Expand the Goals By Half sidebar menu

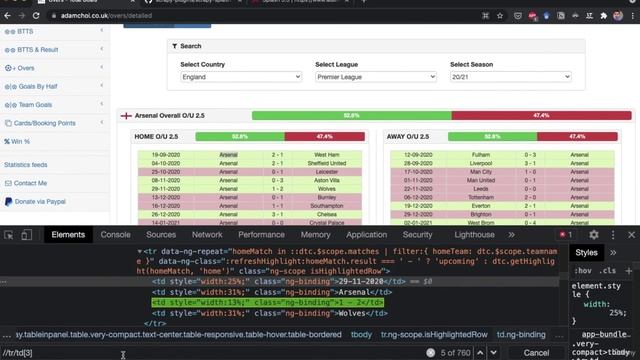coord(55,87)
